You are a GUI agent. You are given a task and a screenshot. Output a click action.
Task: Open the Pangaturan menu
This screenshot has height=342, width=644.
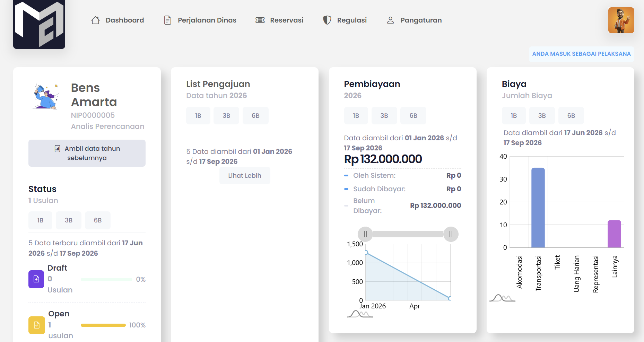point(414,20)
